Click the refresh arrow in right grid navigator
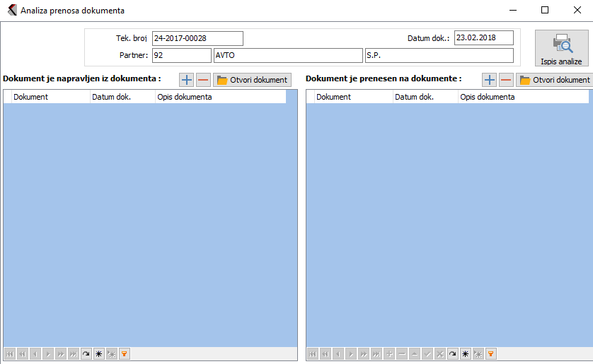The image size is (593, 364). 452,353
